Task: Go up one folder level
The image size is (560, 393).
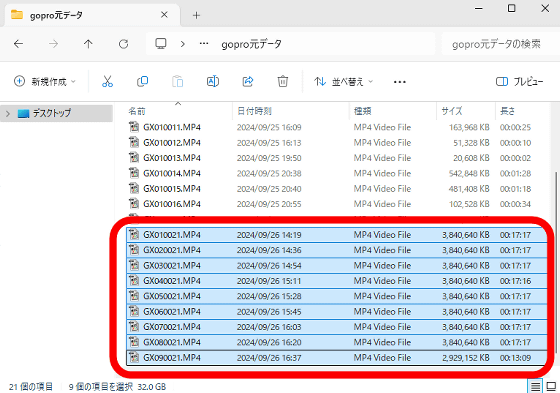Action: point(88,44)
